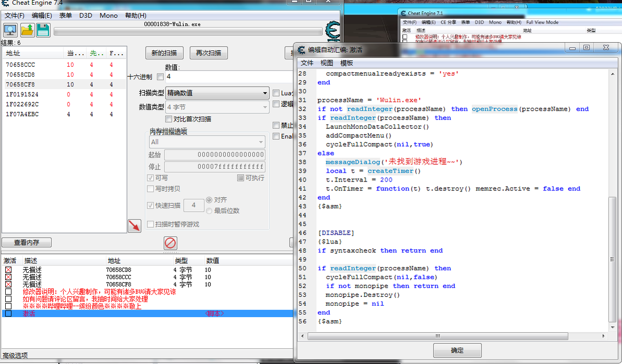
Task: Toggle the 快速扫描 checkbox
Action: pos(150,205)
